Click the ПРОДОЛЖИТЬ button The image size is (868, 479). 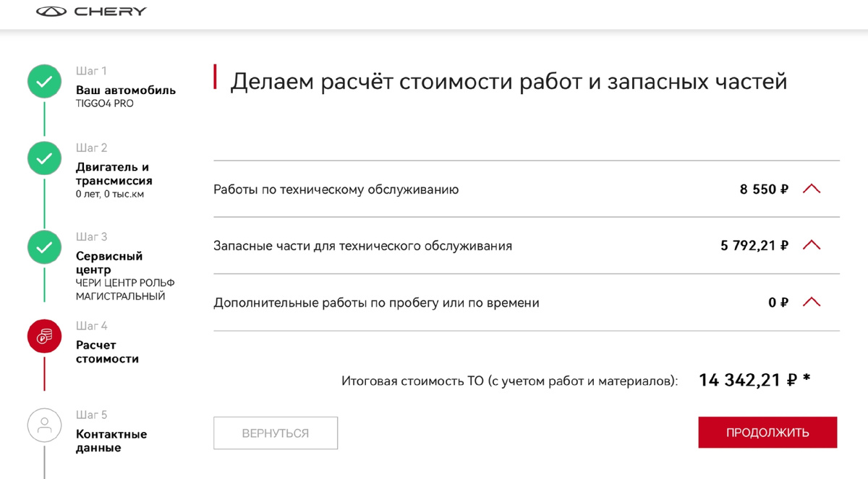767,432
